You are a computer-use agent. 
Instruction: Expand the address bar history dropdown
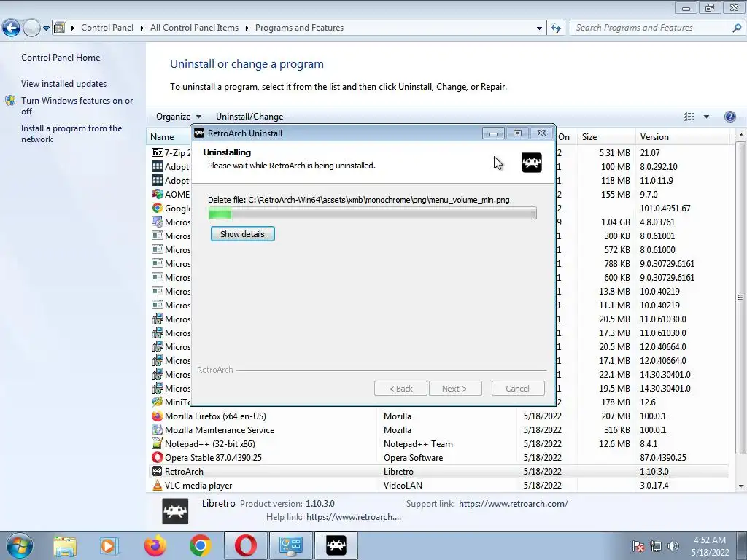tap(539, 28)
